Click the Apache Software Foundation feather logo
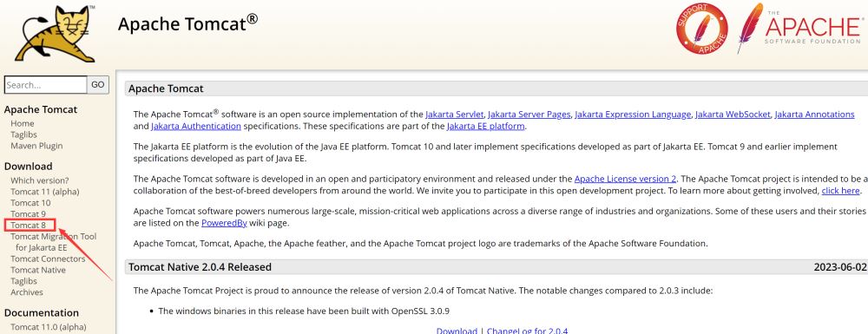868x334 pixels. click(800, 28)
